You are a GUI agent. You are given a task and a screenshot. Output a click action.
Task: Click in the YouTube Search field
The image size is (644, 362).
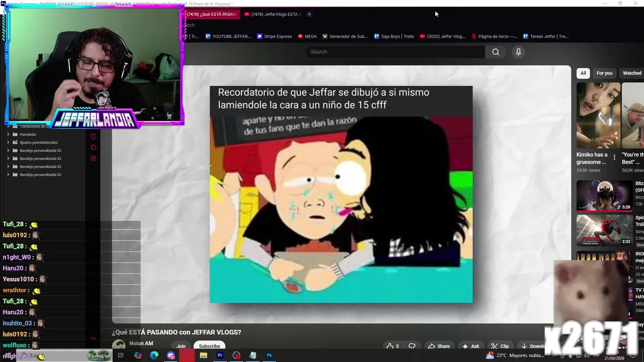pyautogui.click(x=395, y=52)
